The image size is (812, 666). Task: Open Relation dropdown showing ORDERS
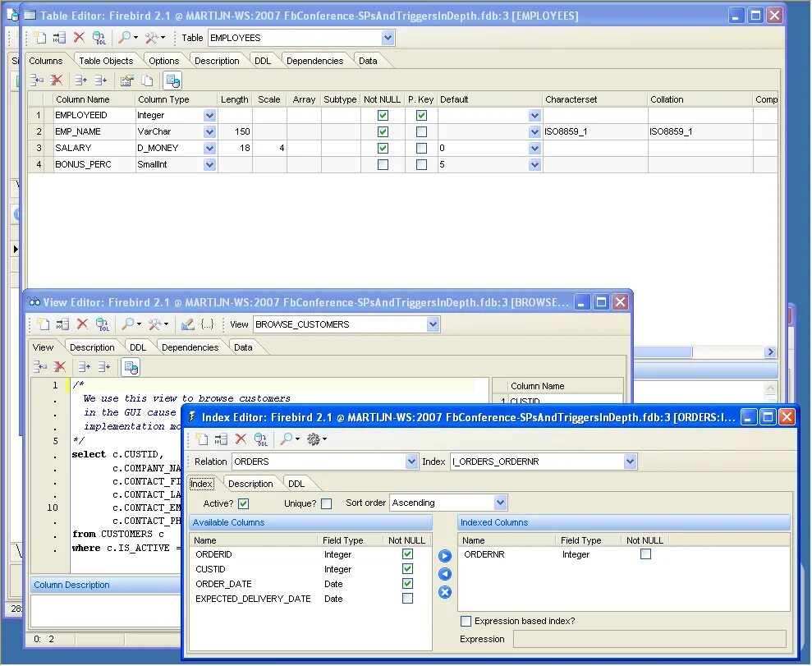click(411, 462)
